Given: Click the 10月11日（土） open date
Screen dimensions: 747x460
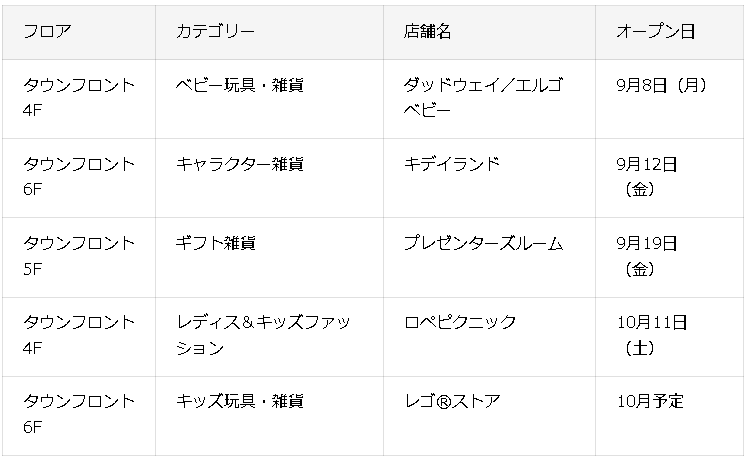Looking at the screenshot, I should coord(652,335).
